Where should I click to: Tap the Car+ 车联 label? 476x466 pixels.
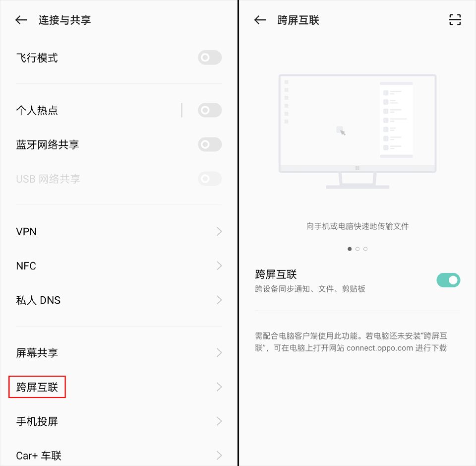39,456
